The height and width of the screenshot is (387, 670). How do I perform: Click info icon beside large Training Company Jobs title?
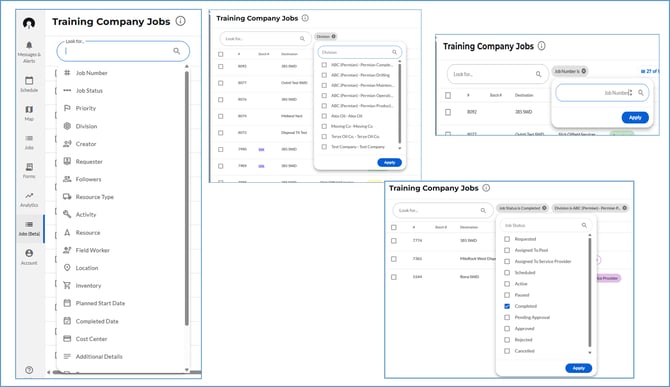(x=181, y=21)
